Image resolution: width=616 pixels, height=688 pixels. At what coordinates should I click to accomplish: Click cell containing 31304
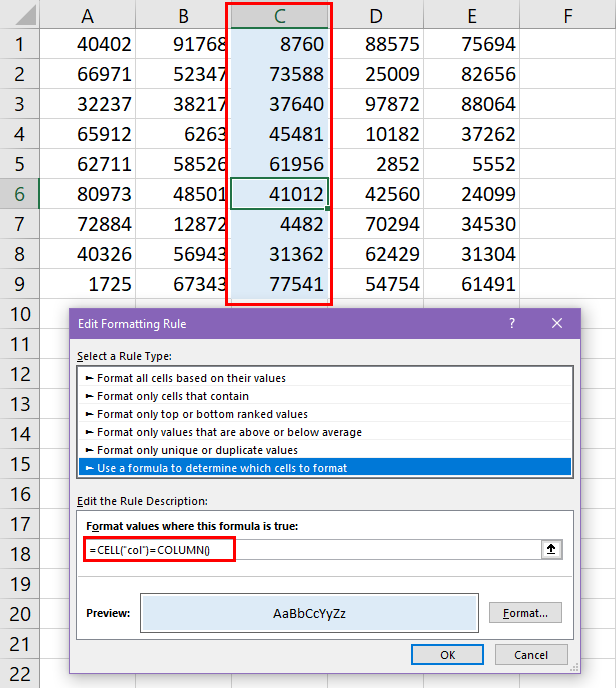[472, 254]
